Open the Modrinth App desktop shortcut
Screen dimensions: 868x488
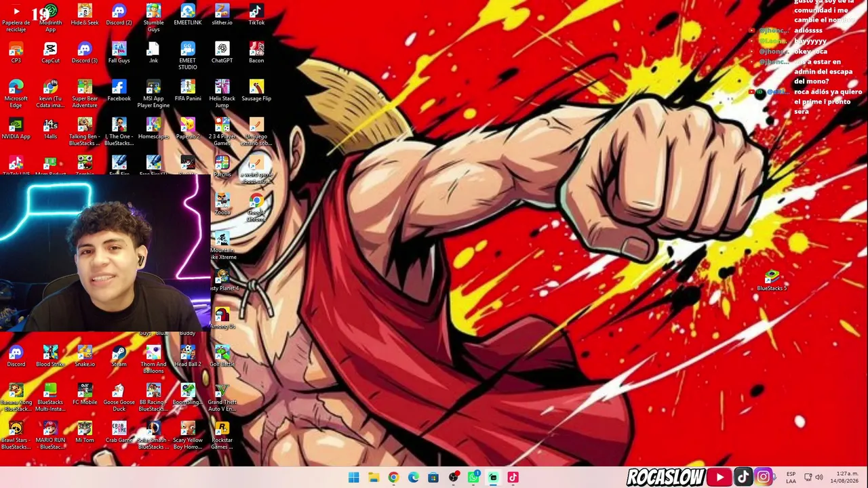50,18
